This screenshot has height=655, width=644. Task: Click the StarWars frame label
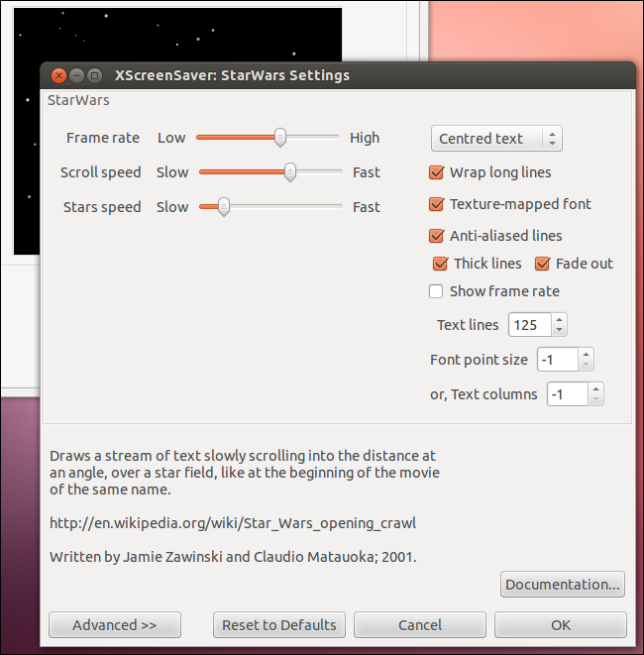pyautogui.click(x=78, y=100)
